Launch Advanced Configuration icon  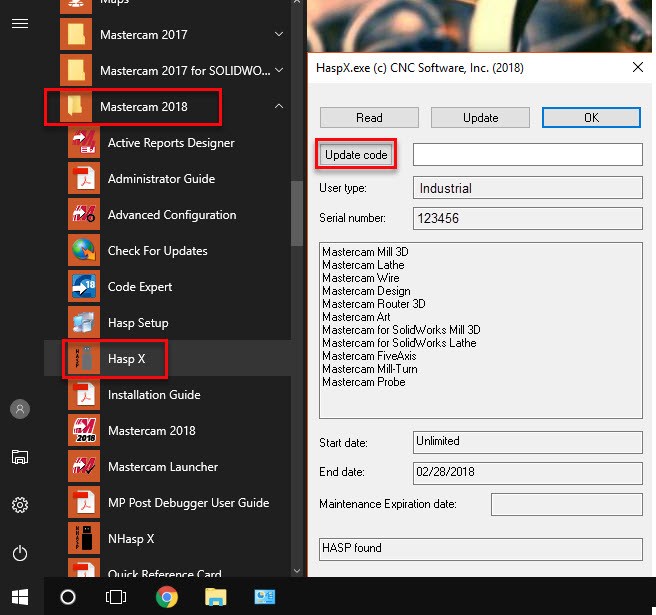[84, 215]
